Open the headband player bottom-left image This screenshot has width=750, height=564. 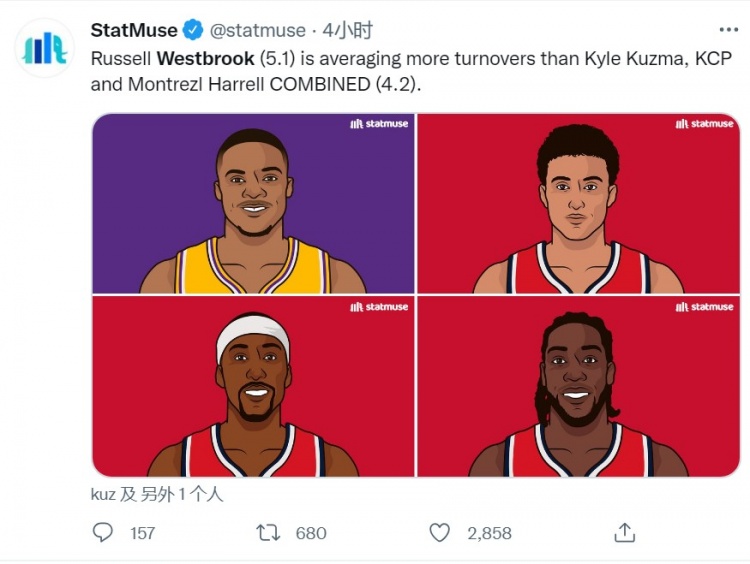coord(253,386)
